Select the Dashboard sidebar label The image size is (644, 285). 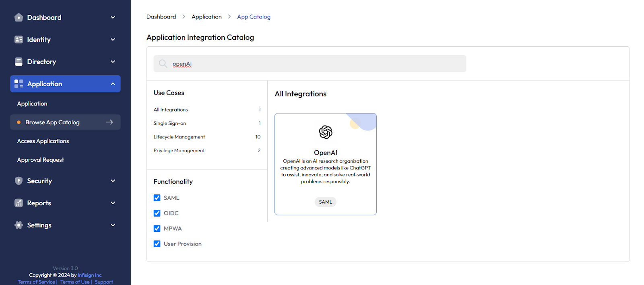pyautogui.click(x=44, y=17)
